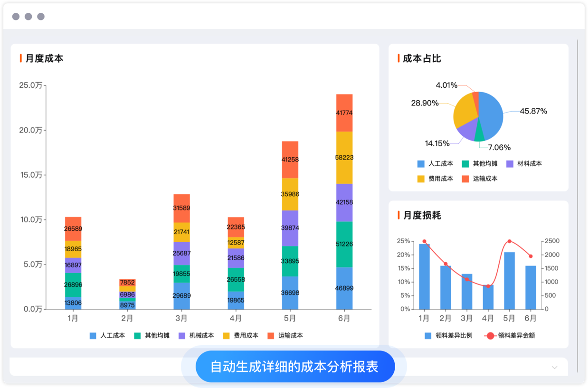Toggle 领料差异金额 line legend icon
The width and height of the screenshot is (588, 388).
[491, 336]
